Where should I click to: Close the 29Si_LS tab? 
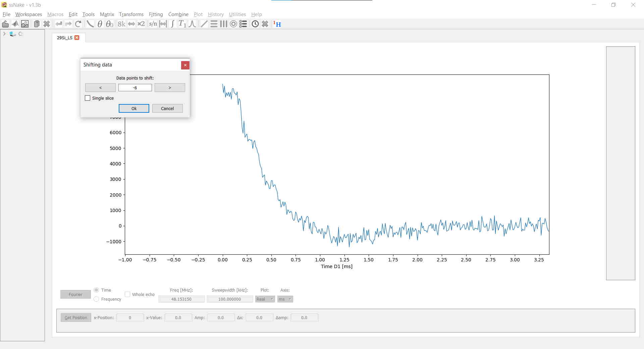pos(77,38)
